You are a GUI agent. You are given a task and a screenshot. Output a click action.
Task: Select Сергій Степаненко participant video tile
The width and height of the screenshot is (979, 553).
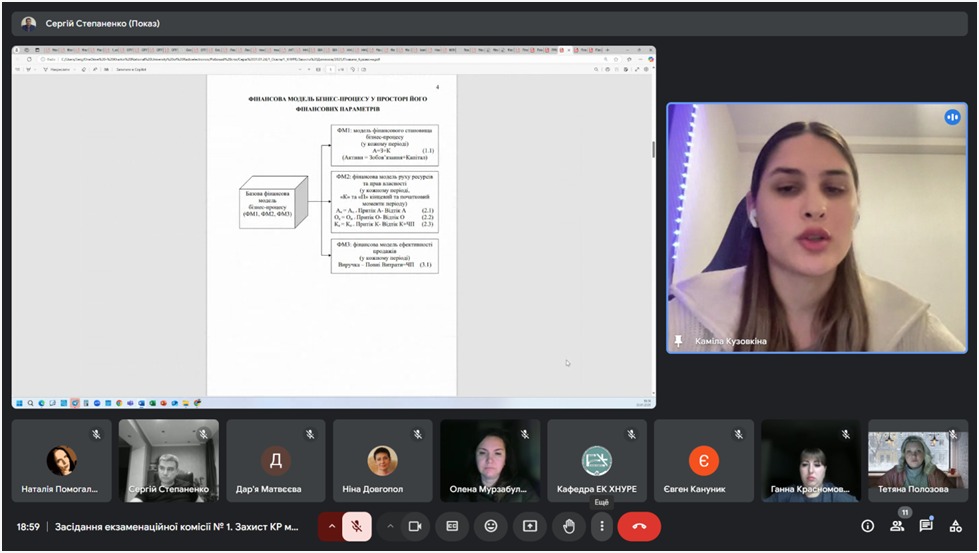click(x=168, y=460)
